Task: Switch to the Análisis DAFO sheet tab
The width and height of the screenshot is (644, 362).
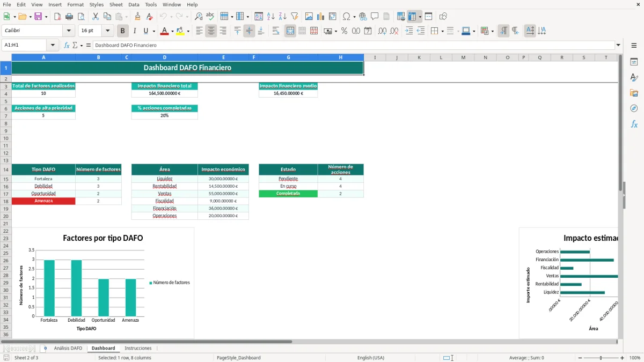Action: point(68,348)
